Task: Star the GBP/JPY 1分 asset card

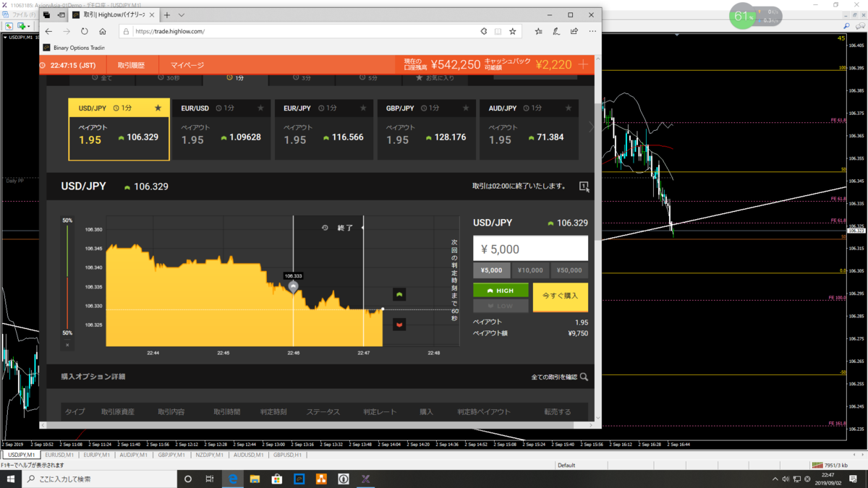Action: (466, 108)
